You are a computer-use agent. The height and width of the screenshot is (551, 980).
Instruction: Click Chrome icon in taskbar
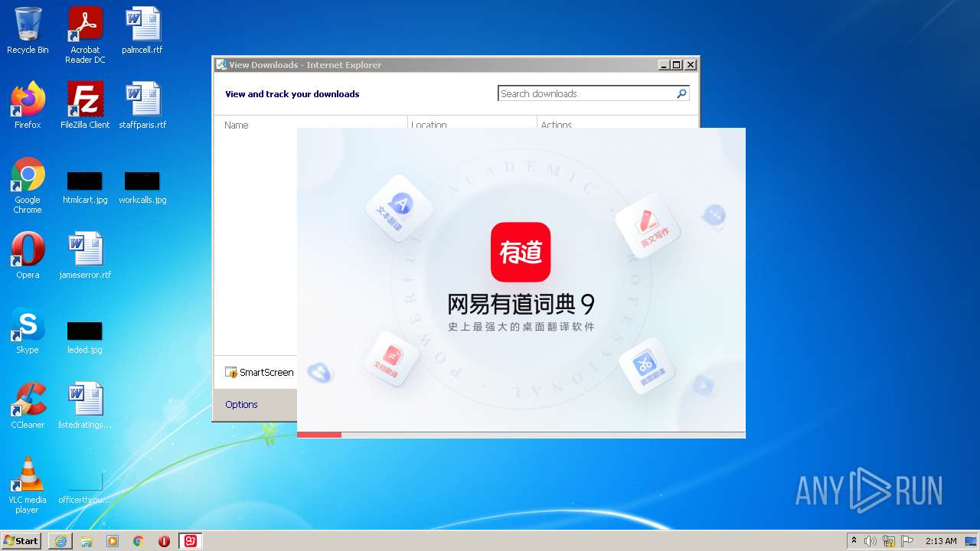coord(139,541)
